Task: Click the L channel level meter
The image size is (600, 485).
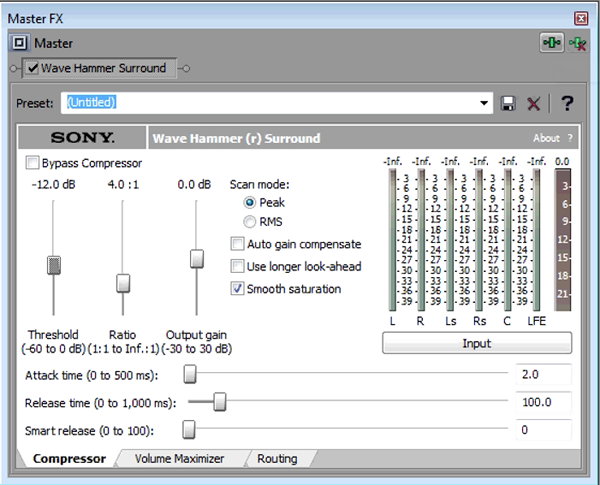Action: coord(392,240)
